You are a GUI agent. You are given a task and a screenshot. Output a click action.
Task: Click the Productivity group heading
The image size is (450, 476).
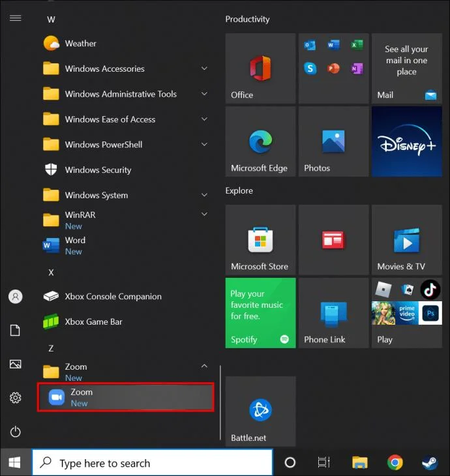coord(247,19)
